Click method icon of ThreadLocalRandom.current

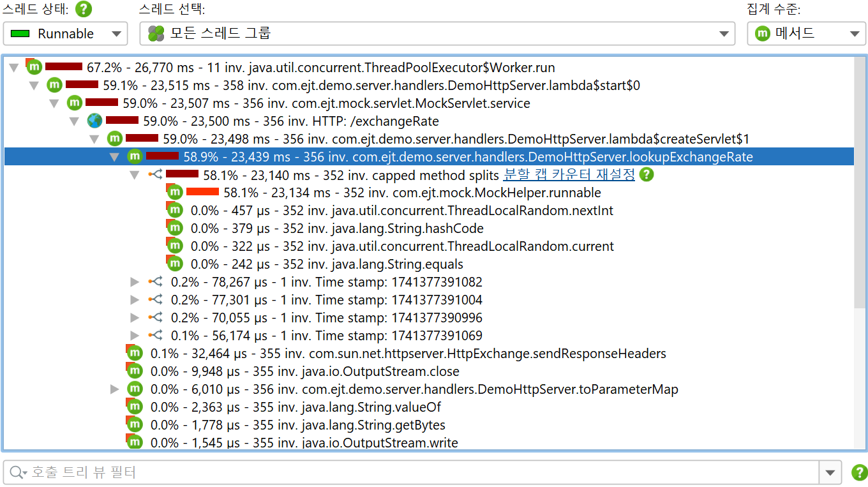pyautogui.click(x=174, y=245)
